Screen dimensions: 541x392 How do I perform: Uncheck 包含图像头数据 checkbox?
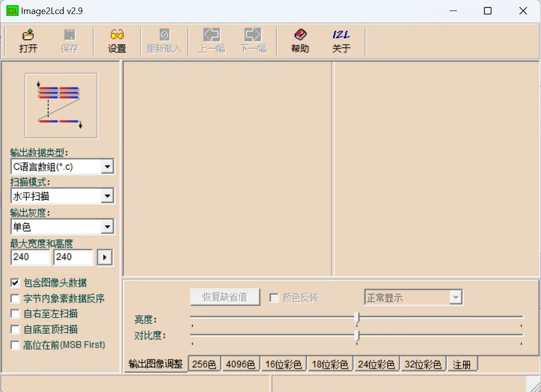(15, 283)
